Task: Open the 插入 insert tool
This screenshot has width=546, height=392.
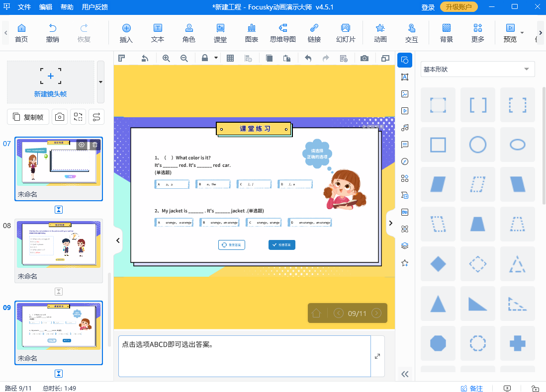Action: 126,33
